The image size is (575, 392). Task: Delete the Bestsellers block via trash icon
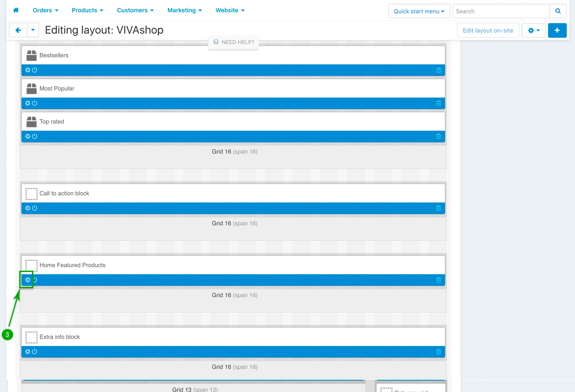tap(438, 70)
